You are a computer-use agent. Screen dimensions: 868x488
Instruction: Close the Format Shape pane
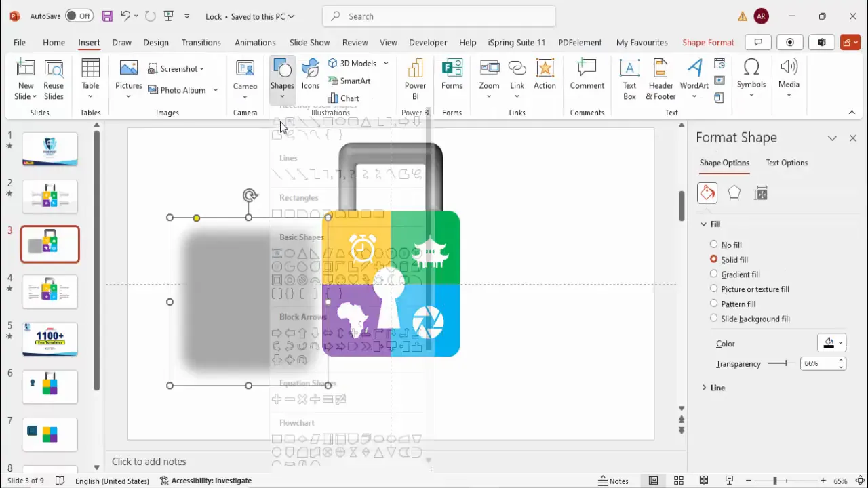pos(853,138)
